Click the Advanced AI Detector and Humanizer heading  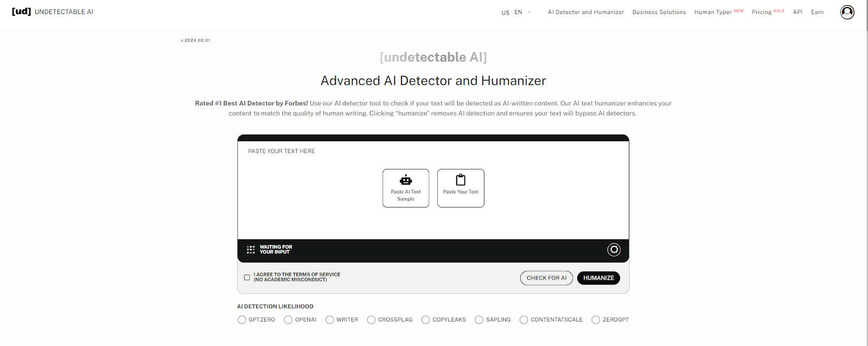click(433, 80)
